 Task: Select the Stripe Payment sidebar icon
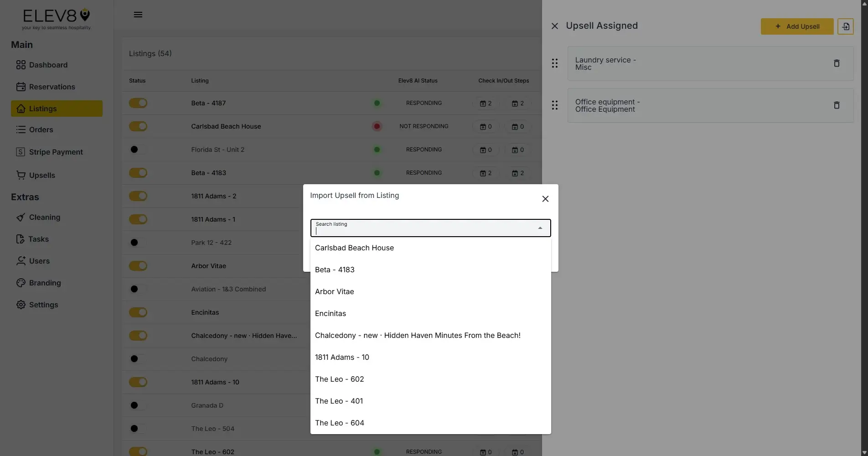coord(21,152)
